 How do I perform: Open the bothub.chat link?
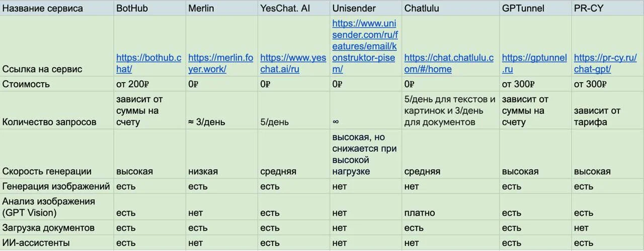(148, 58)
